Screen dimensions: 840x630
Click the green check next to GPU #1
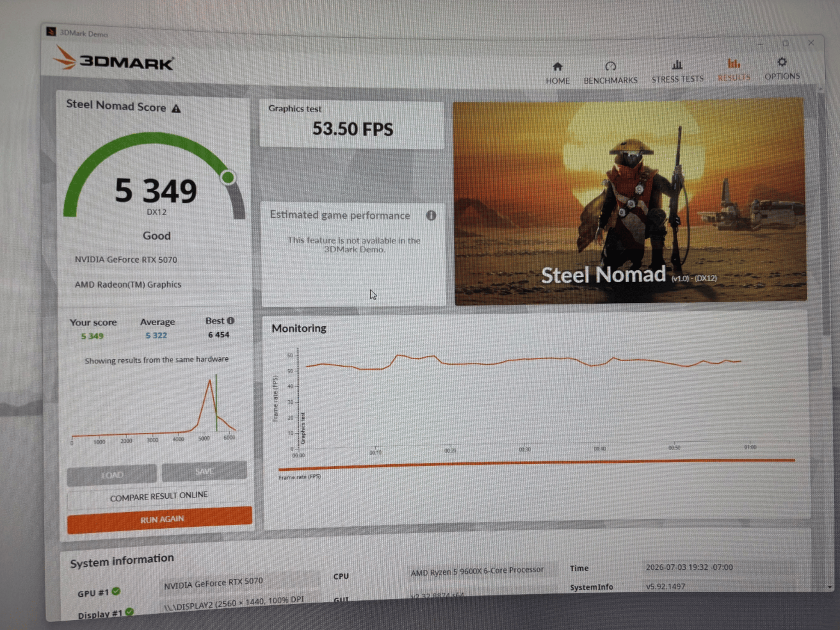116,591
